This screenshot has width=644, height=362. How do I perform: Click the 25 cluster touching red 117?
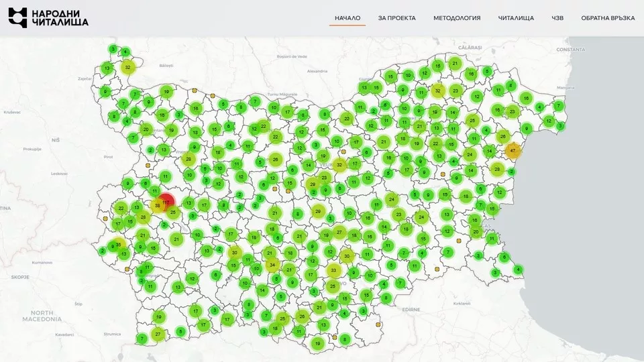tap(173, 213)
